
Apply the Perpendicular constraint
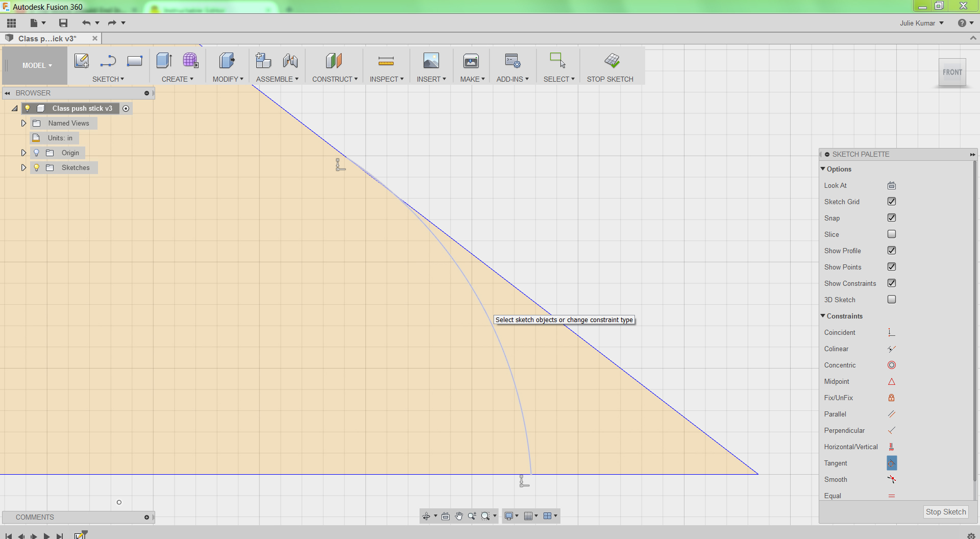[892, 430]
